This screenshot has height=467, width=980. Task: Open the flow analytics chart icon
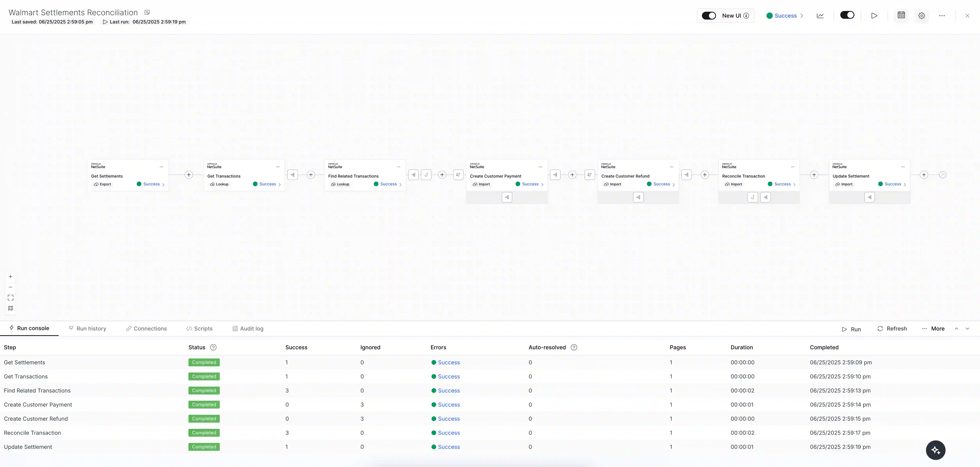[820, 16]
